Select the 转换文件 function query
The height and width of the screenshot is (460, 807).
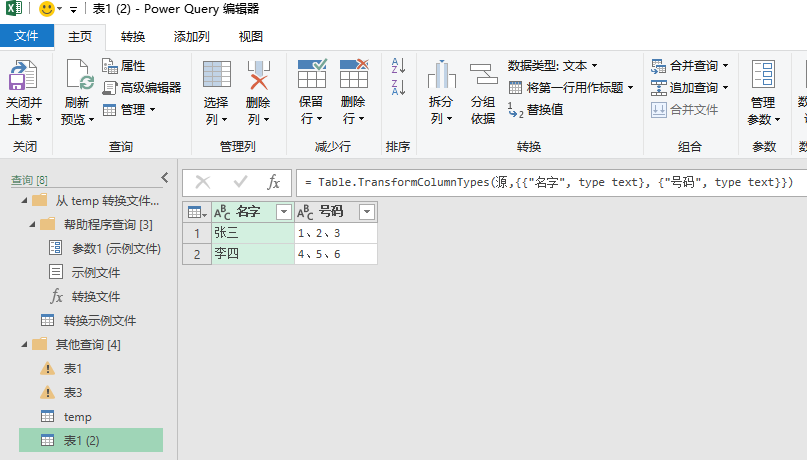85,296
